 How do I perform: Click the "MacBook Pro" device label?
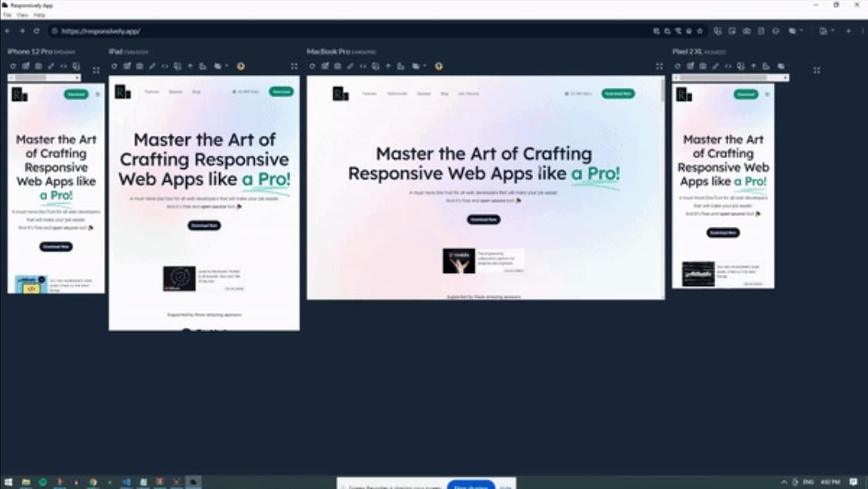(329, 52)
